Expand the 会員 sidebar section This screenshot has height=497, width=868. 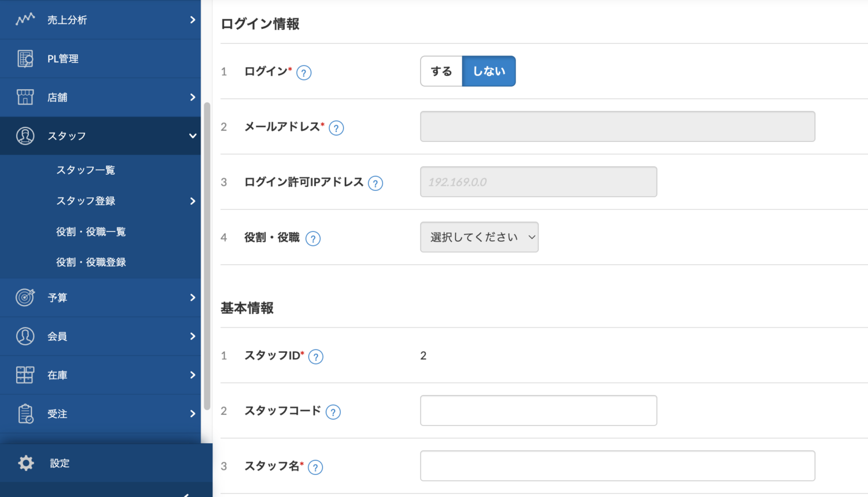pyautogui.click(x=192, y=336)
